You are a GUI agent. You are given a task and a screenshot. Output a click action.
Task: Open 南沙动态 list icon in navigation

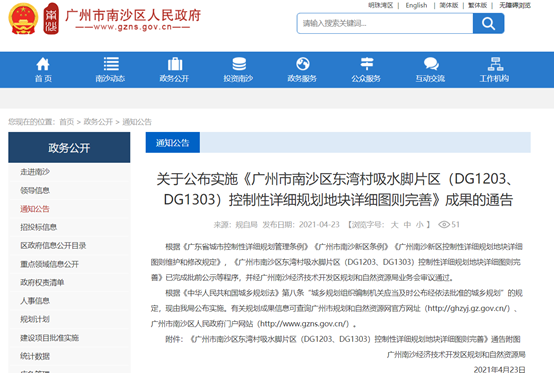tap(111, 64)
